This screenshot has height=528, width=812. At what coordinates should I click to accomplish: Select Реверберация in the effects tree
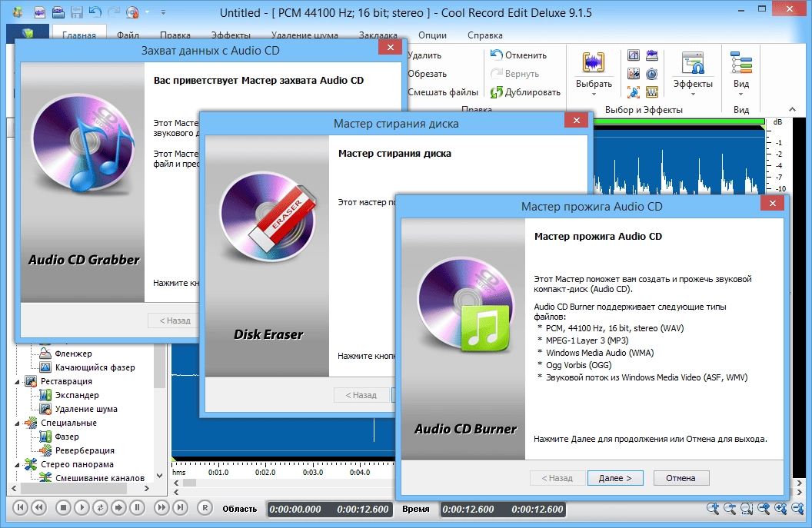[85, 450]
